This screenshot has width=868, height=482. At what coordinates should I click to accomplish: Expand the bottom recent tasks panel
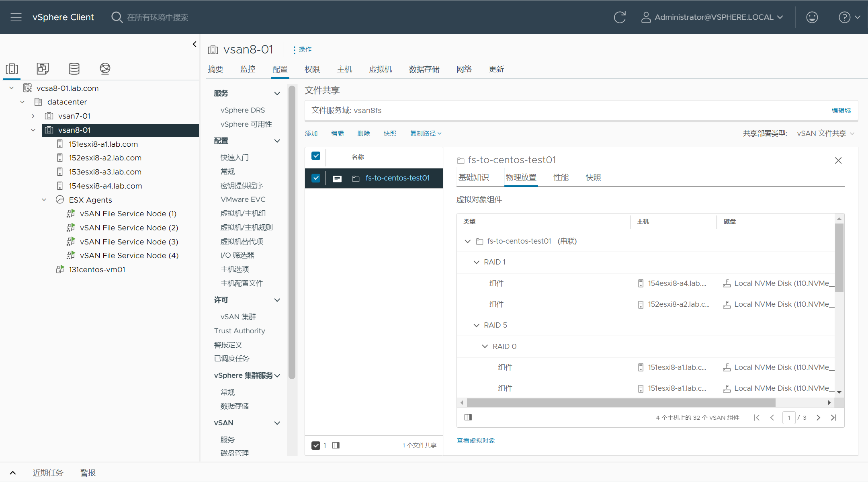coord(13,473)
